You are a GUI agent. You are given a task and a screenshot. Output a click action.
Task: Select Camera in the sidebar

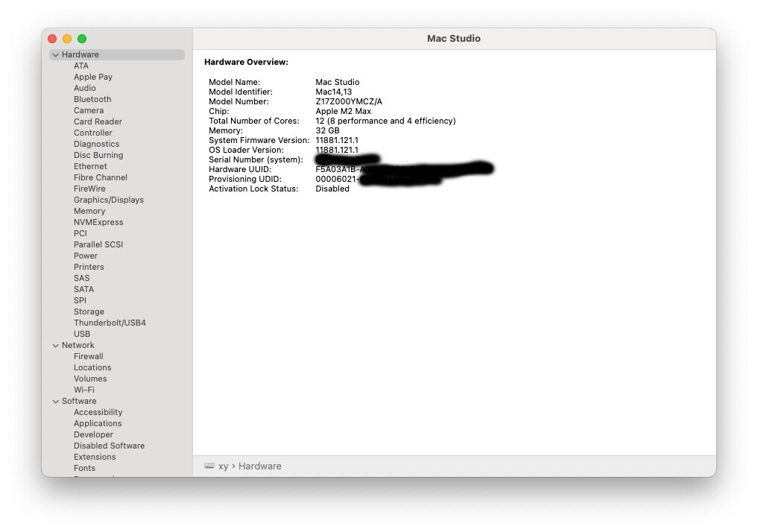point(89,110)
